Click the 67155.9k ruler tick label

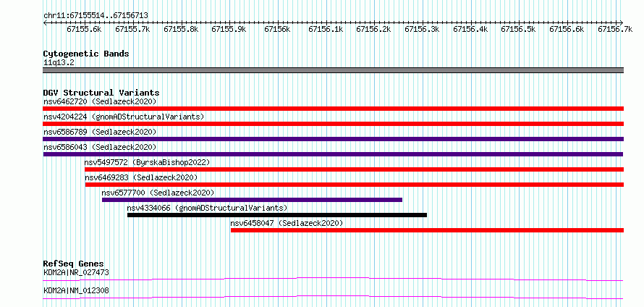(229, 29)
